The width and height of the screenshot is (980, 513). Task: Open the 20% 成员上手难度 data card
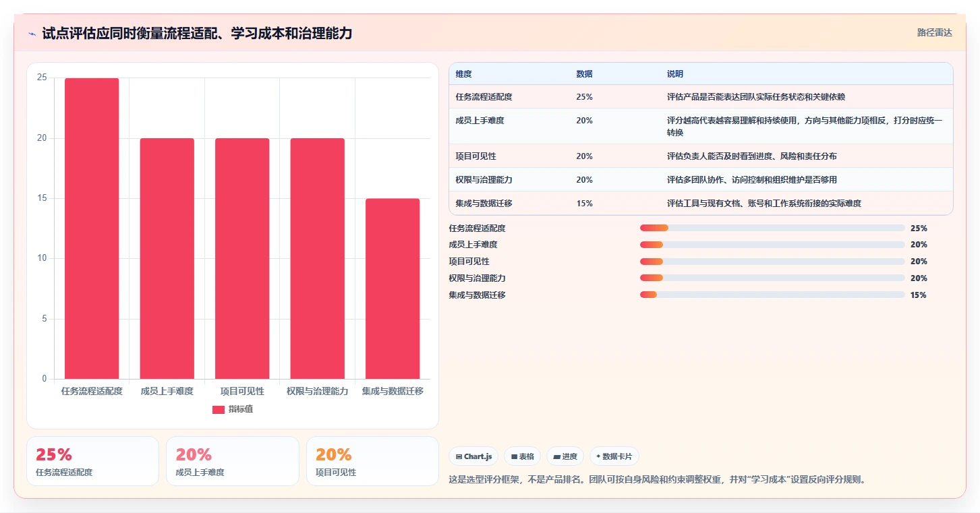(233, 461)
